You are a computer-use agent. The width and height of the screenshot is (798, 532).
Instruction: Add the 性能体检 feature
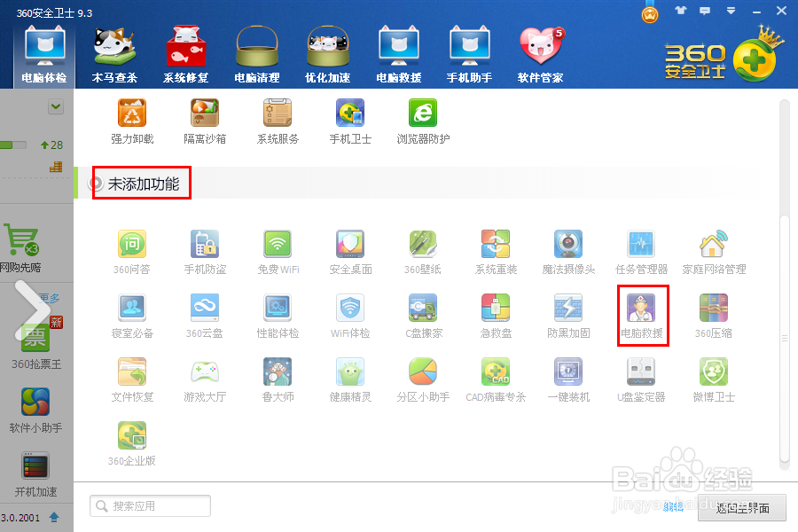point(278,317)
